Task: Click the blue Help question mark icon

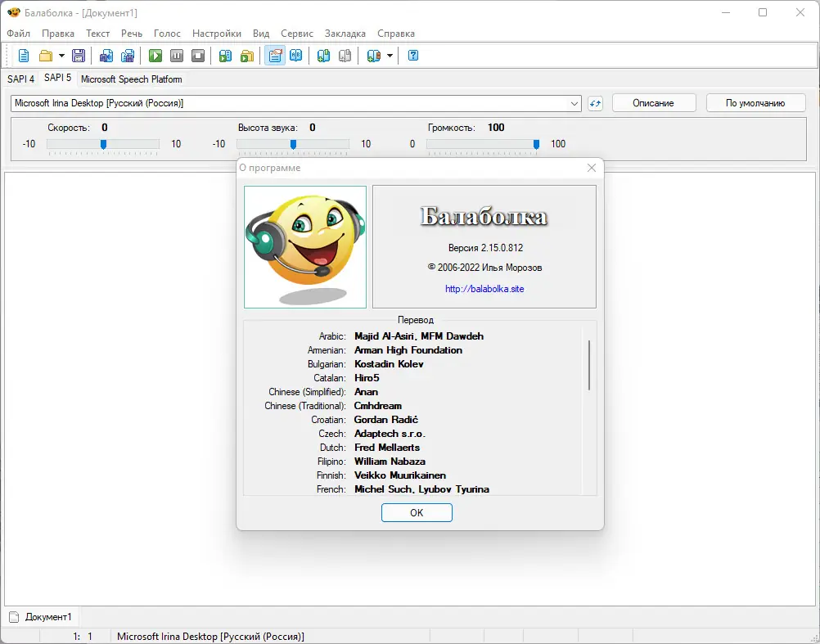Action: click(413, 56)
